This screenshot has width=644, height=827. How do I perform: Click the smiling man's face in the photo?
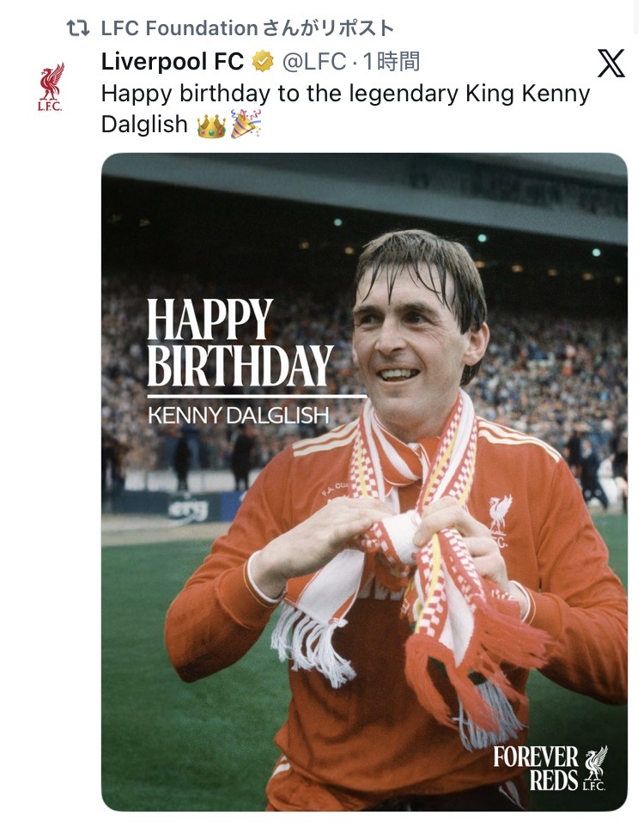412,335
